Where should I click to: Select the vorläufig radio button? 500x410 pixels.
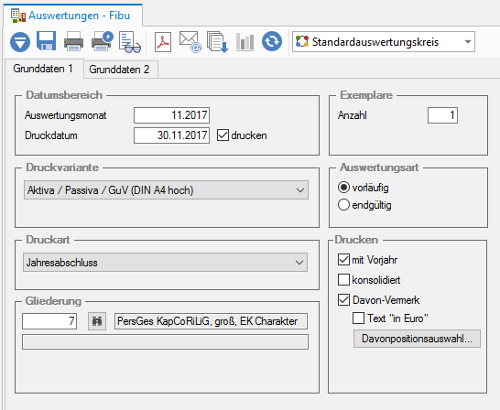tap(344, 187)
